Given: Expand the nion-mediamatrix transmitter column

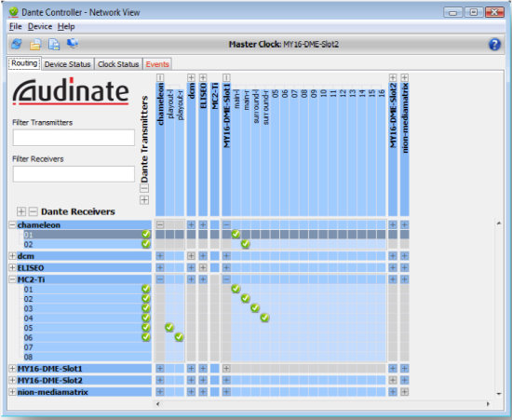Looking at the screenshot, I should 405,77.
